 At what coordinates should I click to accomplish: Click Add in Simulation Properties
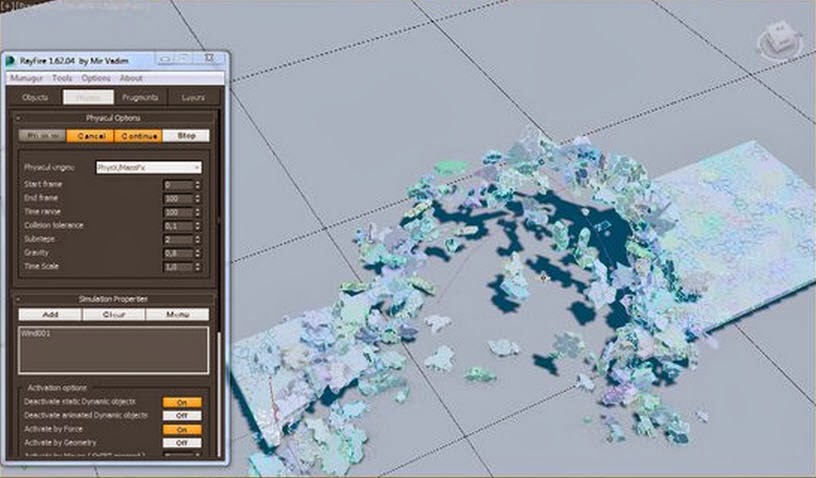50,315
